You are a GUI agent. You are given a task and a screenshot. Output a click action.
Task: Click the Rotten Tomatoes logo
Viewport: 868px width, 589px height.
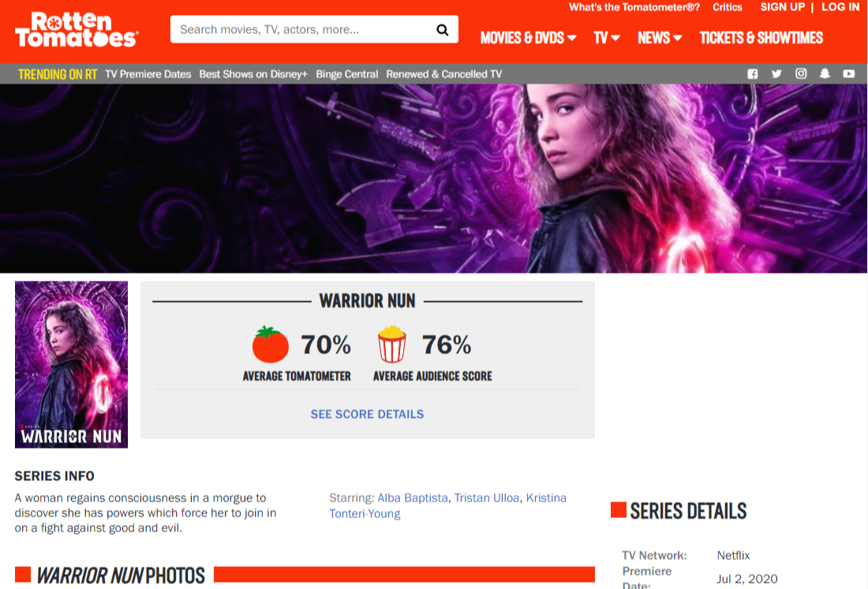click(77, 30)
